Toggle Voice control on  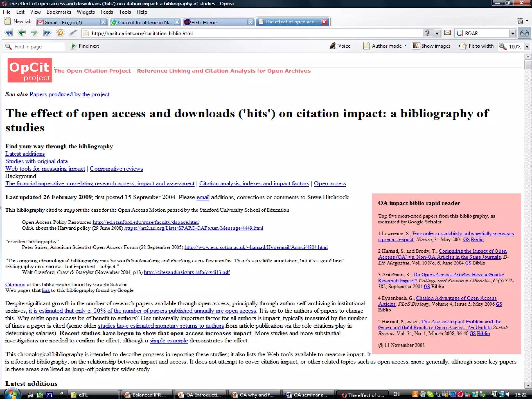pyautogui.click(x=340, y=46)
